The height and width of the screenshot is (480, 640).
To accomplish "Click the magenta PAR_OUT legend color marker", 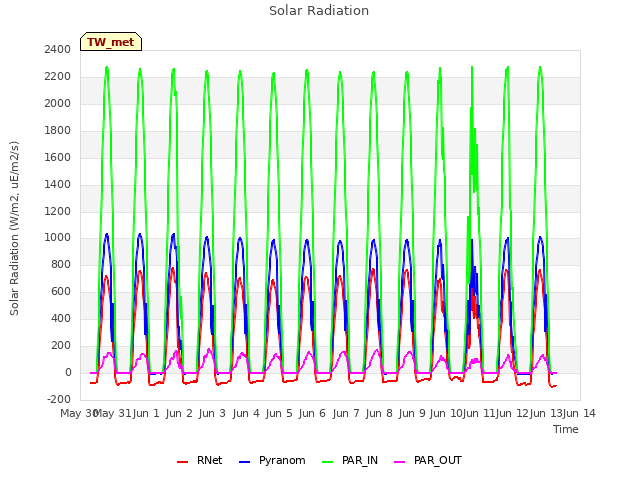I will point(400,462).
